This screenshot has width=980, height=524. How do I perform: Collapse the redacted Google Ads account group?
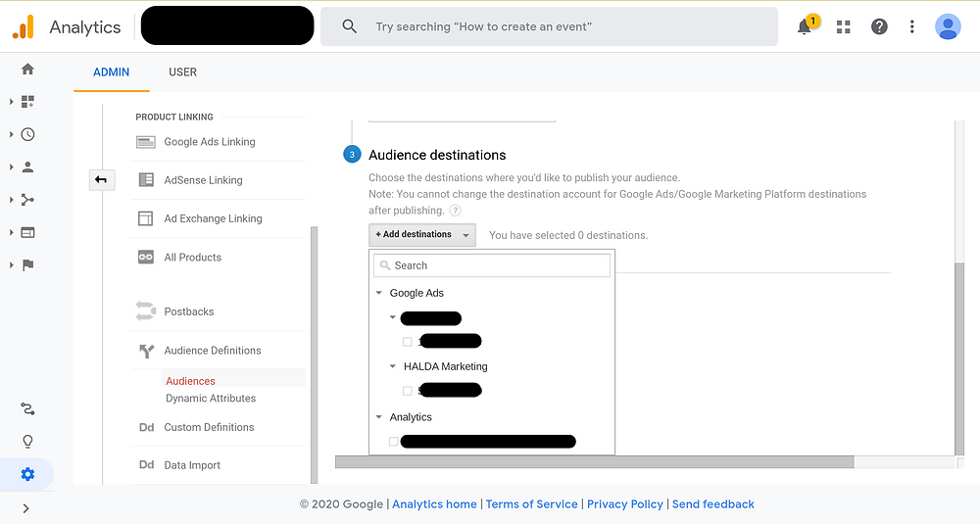tap(393, 317)
